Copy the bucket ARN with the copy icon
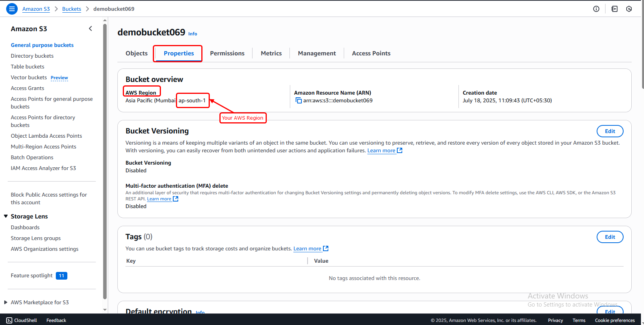The width and height of the screenshot is (644, 325). click(x=298, y=100)
